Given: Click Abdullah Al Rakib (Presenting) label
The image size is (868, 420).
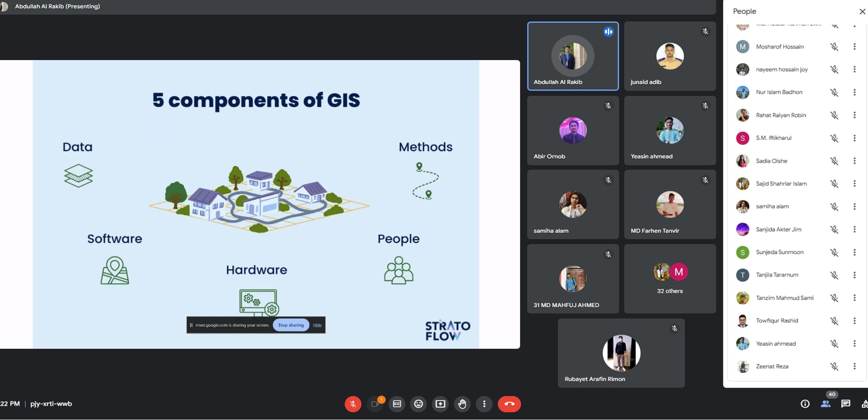Looking at the screenshot, I should pos(57,6).
